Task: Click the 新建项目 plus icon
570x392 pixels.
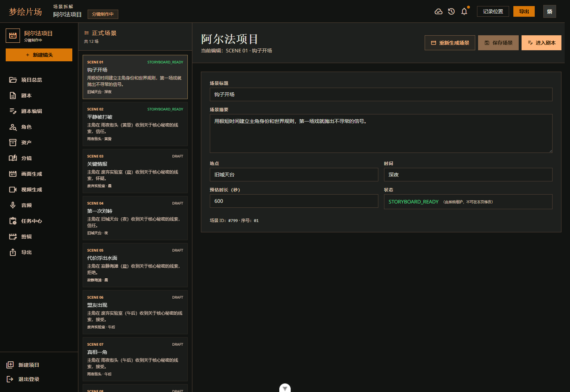Action: (x=10, y=365)
